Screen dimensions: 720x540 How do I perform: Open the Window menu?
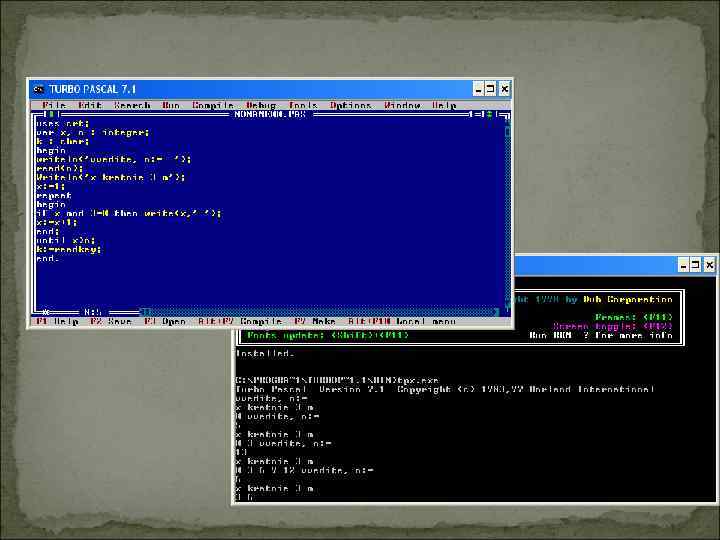pyautogui.click(x=402, y=105)
